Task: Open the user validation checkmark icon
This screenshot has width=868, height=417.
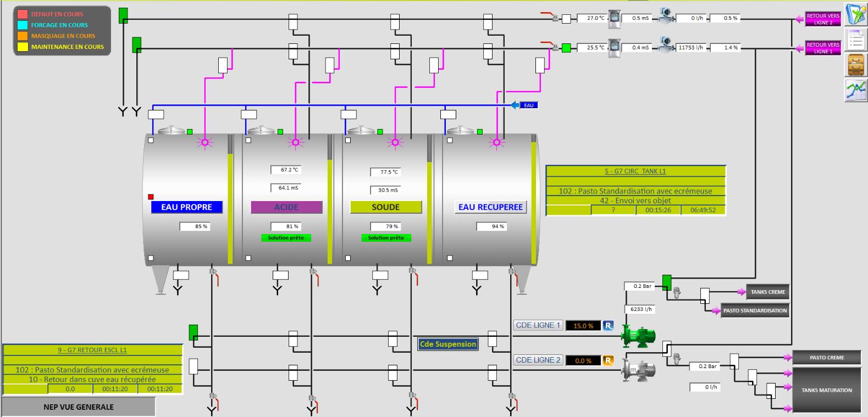Action: click(x=855, y=14)
